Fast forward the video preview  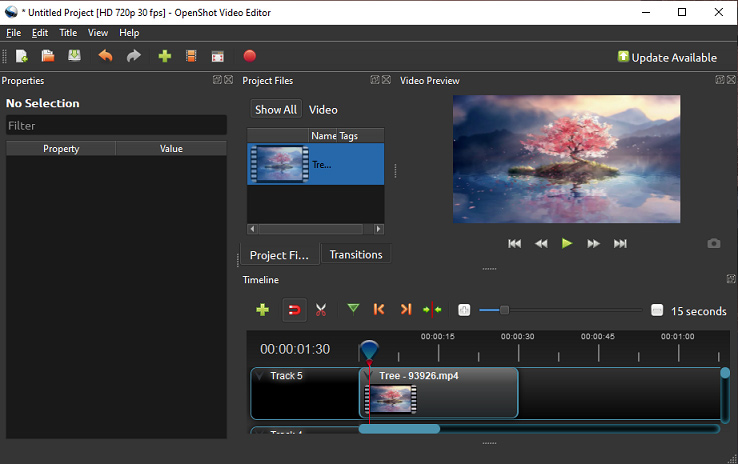pos(594,243)
